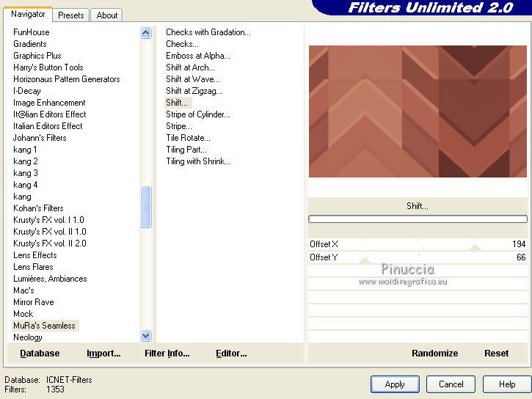Open the Presets tab
The width and height of the screenshot is (532, 399).
click(71, 15)
